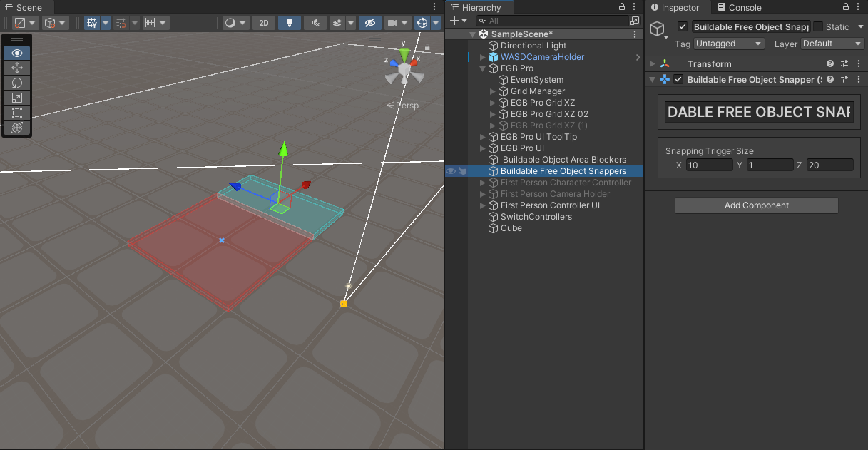Toggle 2D view mode in Scene
The height and width of the screenshot is (450, 868).
pos(264,23)
